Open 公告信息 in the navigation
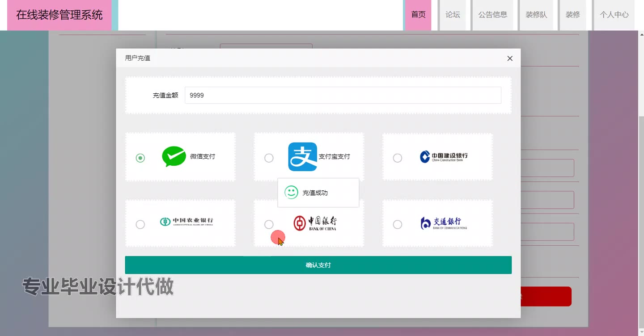This screenshot has width=644, height=336. pos(493,15)
